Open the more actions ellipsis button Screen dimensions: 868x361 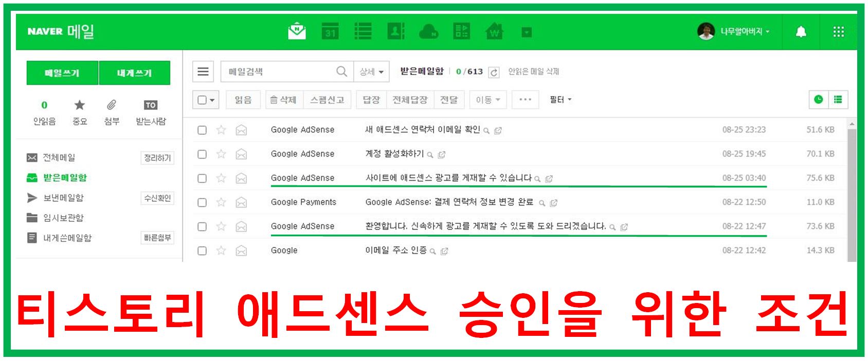[x=525, y=100]
